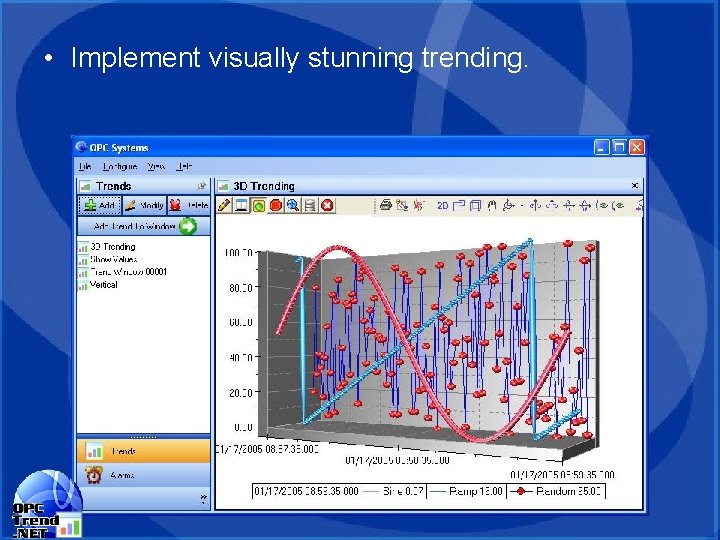Click the horizontal-line cross arrows icon

tap(568, 205)
